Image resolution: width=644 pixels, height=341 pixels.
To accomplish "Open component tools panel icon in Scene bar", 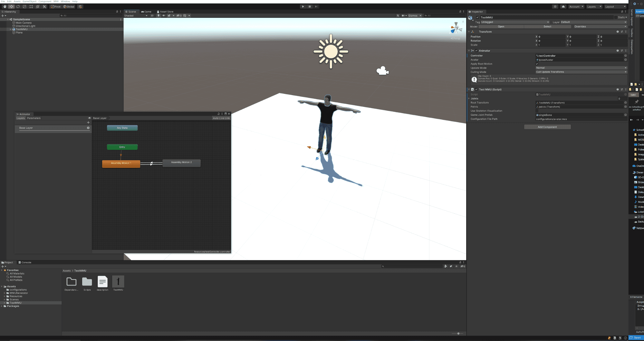I will coord(398,15).
